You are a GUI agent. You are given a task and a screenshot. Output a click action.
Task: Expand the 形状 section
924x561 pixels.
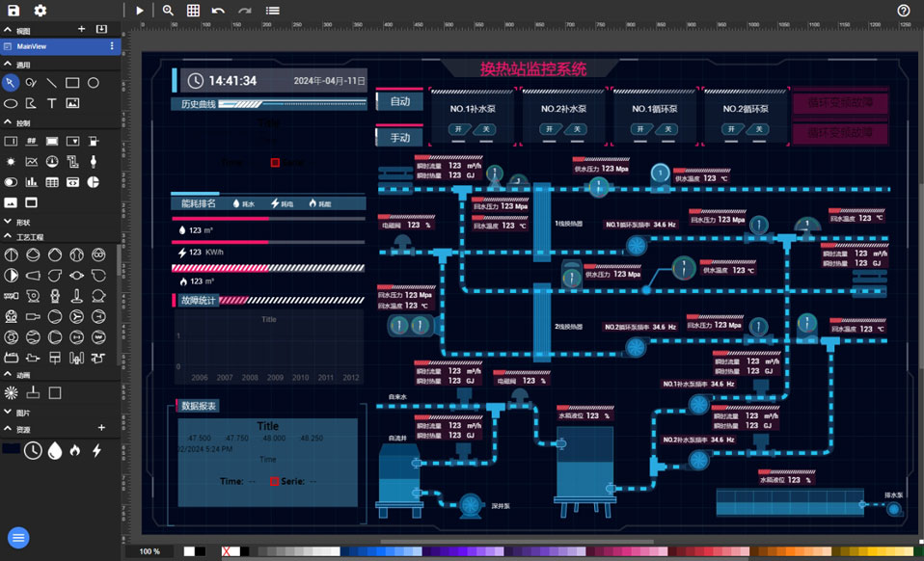(x=8, y=222)
